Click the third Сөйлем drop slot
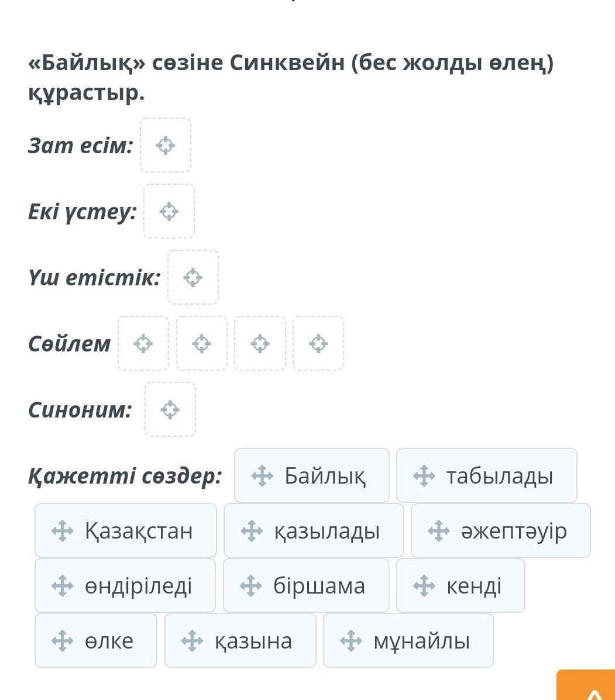Screen dimensions: 615x700 [x=260, y=343]
